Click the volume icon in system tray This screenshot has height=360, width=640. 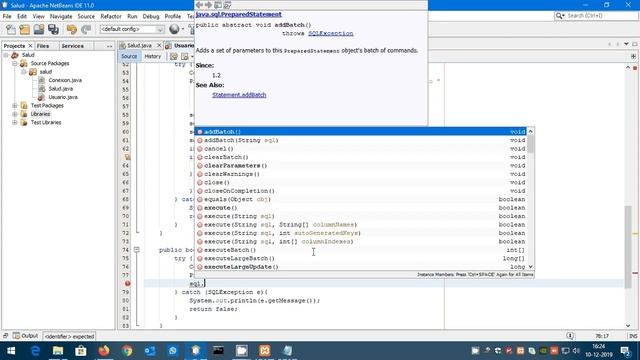(576, 351)
